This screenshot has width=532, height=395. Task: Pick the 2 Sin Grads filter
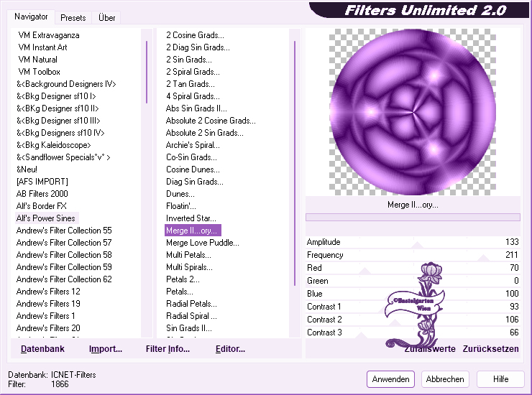[188, 60]
